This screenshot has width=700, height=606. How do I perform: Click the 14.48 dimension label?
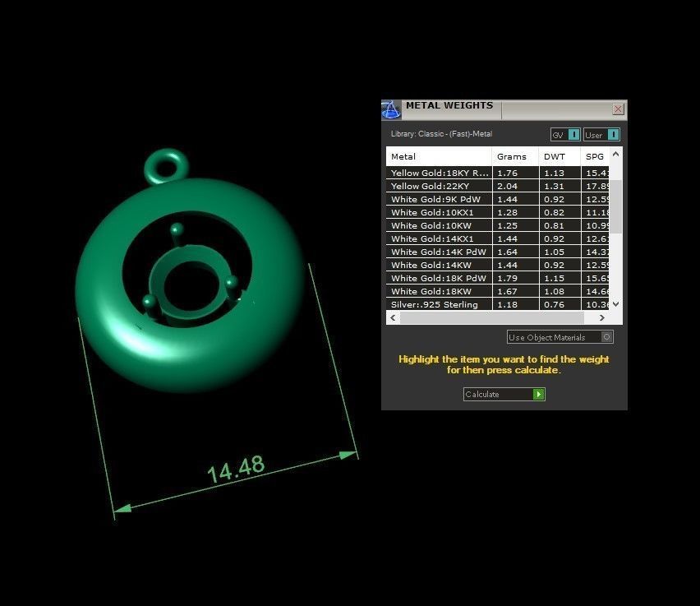(x=236, y=470)
